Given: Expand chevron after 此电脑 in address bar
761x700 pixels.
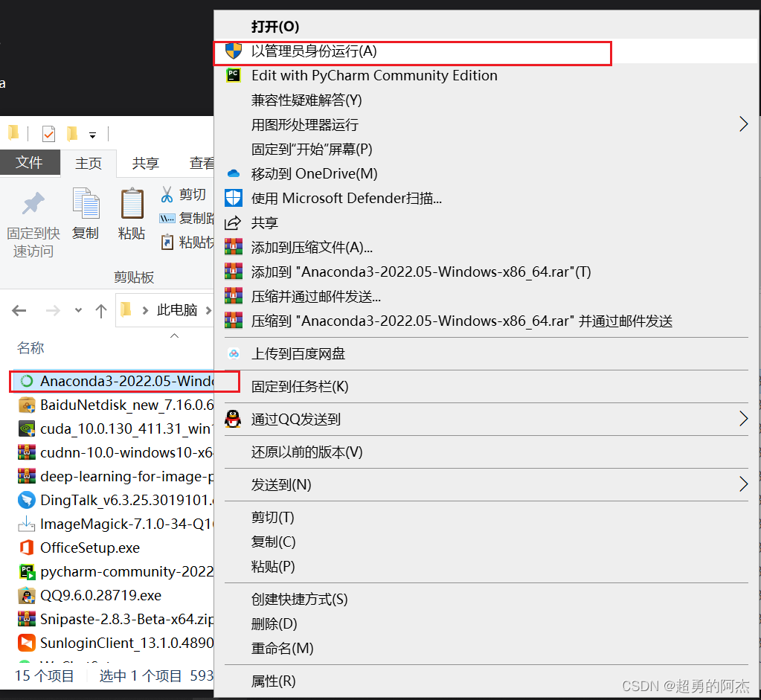Looking at the screenshot, I should coord(208,311).
